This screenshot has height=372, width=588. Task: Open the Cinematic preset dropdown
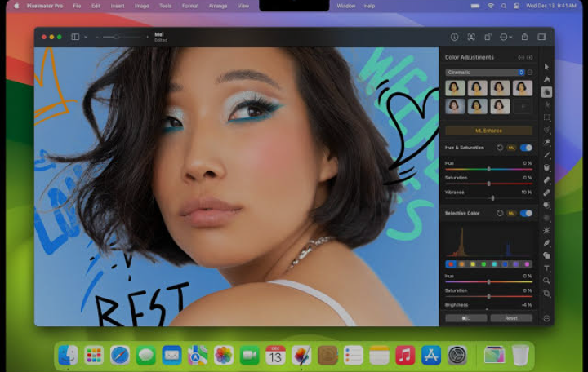(x=485, y=73)
